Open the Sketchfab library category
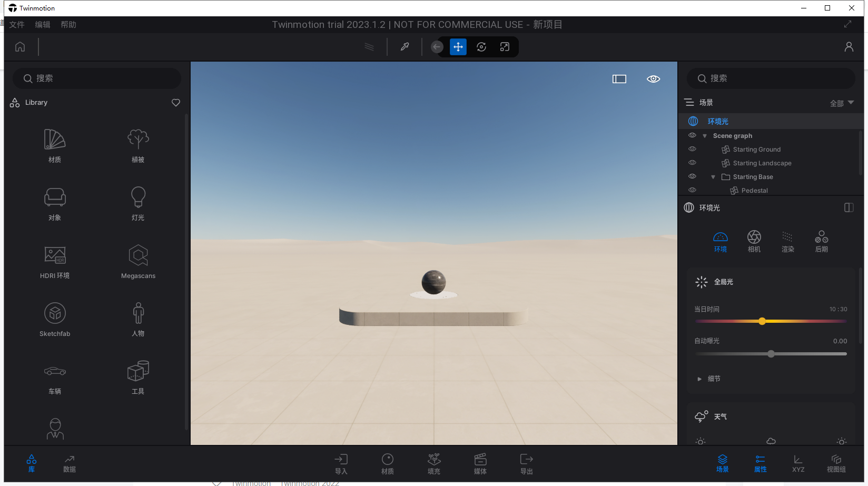Image resolution: width=868 pixels, height=486 pixels. pyautogui.click(x=55, y=319)
